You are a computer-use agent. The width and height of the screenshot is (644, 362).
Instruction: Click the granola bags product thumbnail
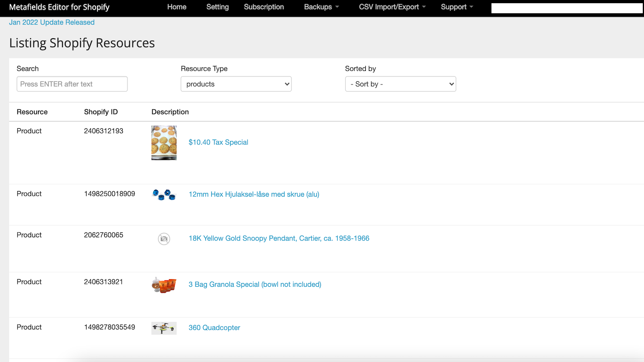point(164,285)
